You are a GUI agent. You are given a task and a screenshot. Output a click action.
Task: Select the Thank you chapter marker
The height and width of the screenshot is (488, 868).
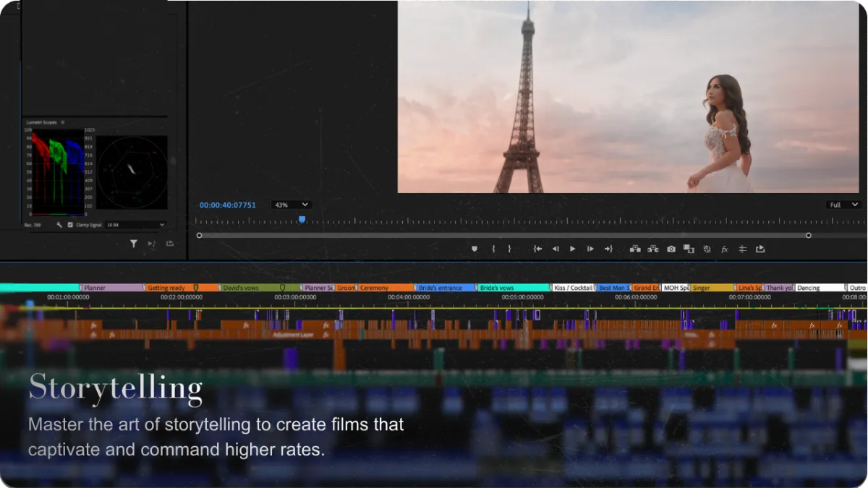click(x=779, y=288)
